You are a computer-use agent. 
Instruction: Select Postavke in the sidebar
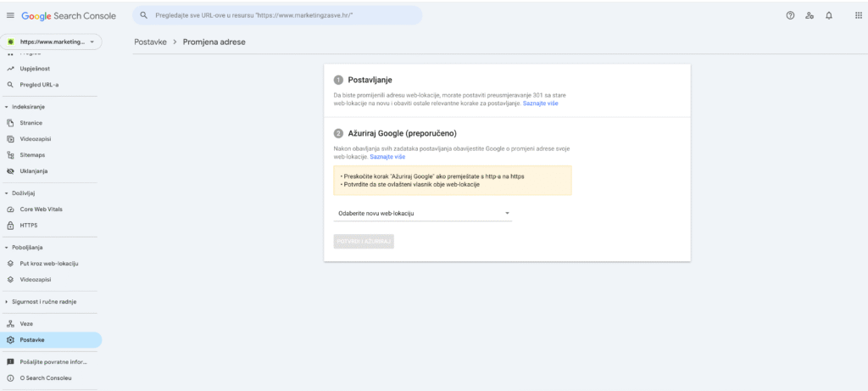coord(32,340)
